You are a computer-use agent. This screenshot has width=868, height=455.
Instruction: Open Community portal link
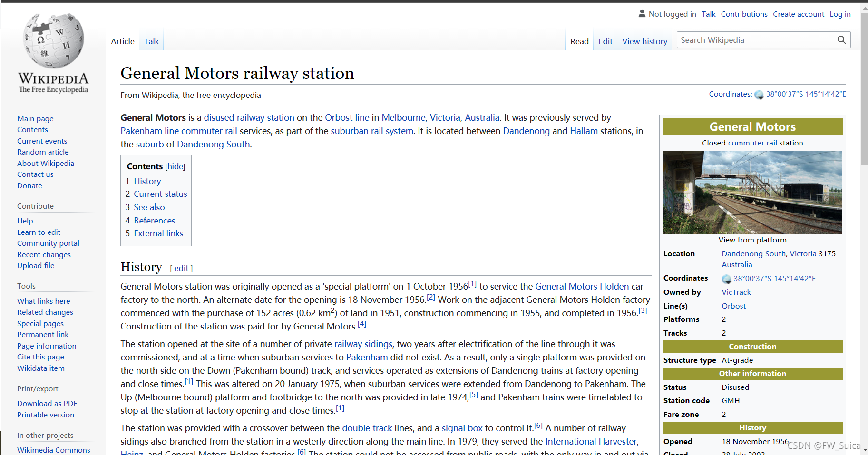tap(48, 243)
